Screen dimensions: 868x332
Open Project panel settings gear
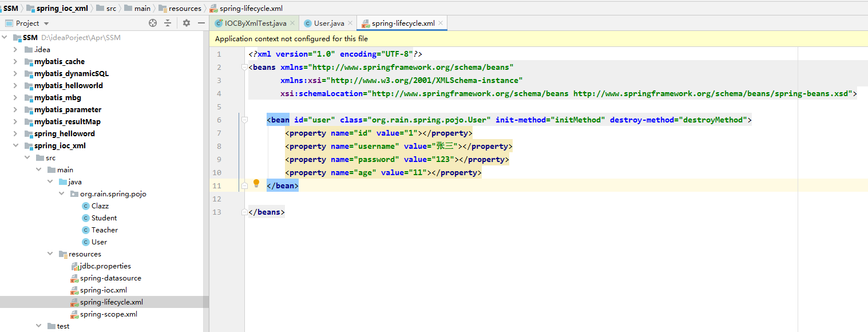187,23
